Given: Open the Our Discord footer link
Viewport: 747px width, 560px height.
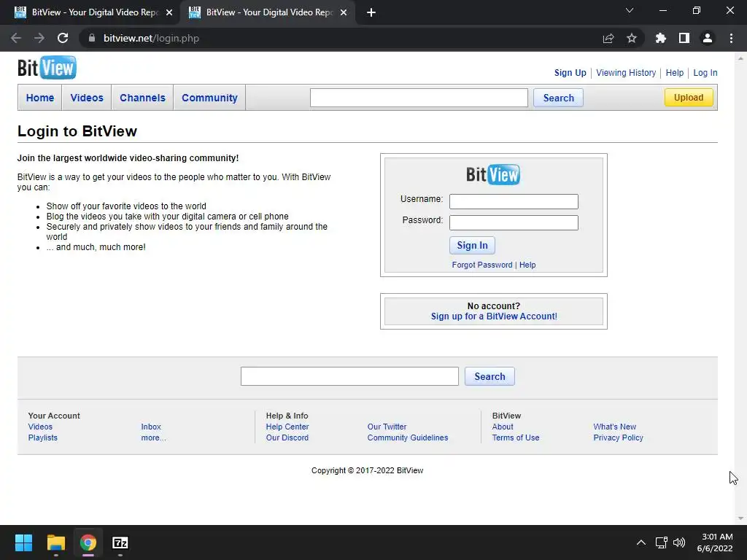Looking at the screenshot, I should 287,437.
